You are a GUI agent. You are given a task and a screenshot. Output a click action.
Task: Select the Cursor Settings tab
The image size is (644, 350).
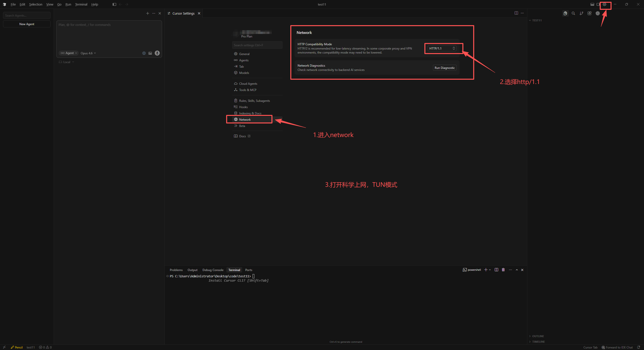[x=184, y=13]
